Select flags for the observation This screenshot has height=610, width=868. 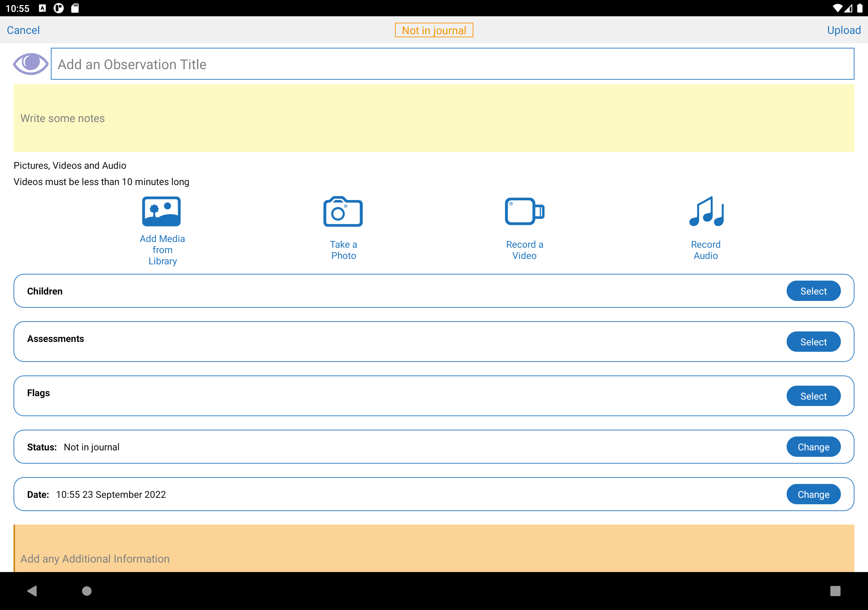click(x=813, y=396)
